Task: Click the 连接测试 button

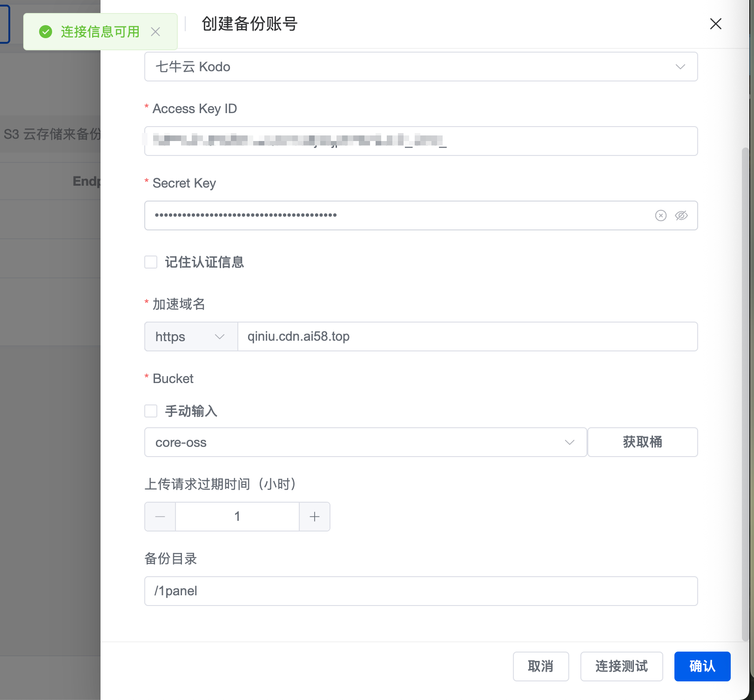Action: coord(621,666)
